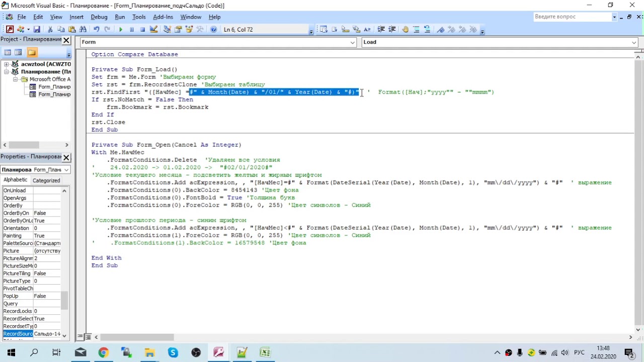Click View Code icon in Project panel
Viewport: 644px width, 362px height.
(8, 52)
